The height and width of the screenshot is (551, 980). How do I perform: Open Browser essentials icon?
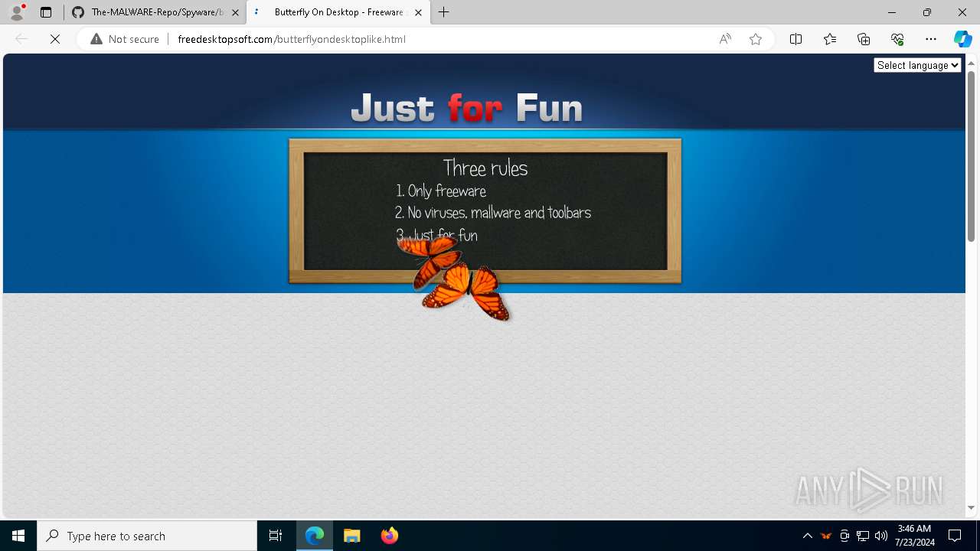(x=897, y=39)
